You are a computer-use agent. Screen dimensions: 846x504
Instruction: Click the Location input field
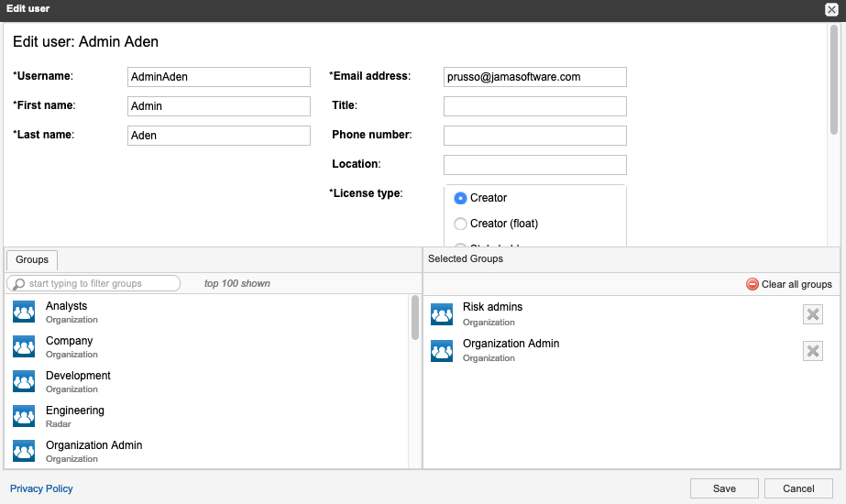pos(535,165)
